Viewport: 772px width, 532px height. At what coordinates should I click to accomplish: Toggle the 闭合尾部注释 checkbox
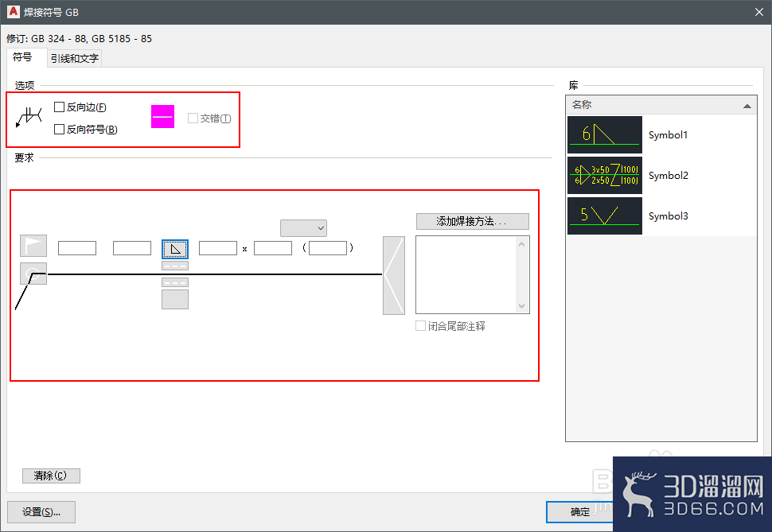point(420,326)
